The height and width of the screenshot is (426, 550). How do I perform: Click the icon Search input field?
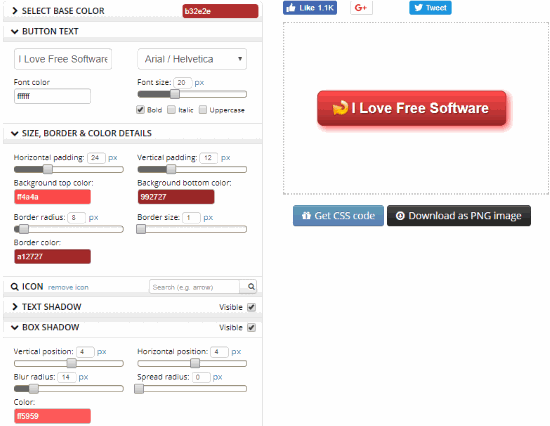pyautogui.click(x=195, y=287)
